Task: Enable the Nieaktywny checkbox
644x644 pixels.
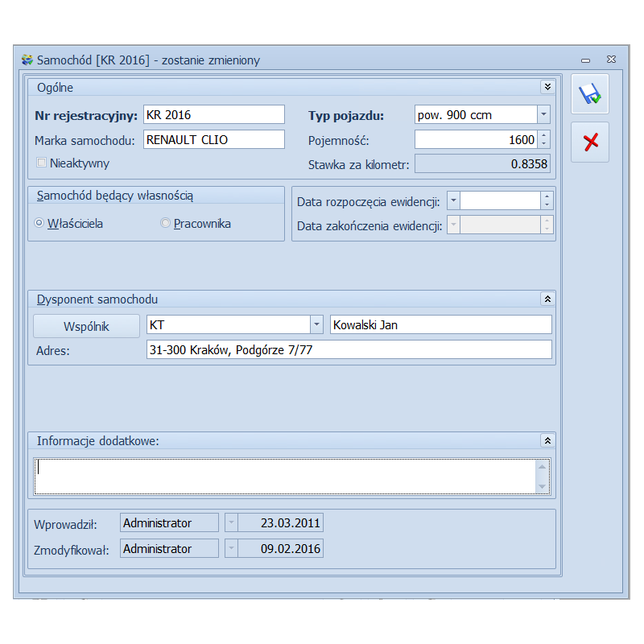Action: pyautogui.click(x=41, y=163)
